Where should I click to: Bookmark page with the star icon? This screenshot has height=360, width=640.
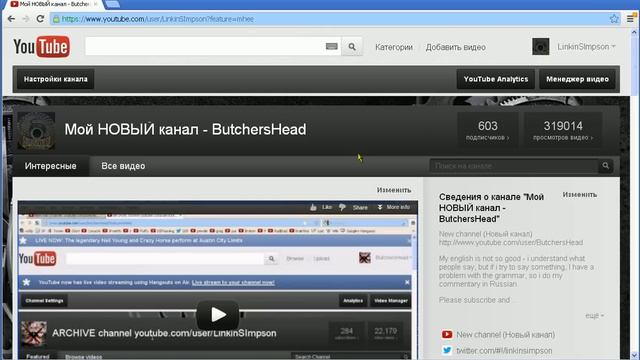tap(614, 19)
